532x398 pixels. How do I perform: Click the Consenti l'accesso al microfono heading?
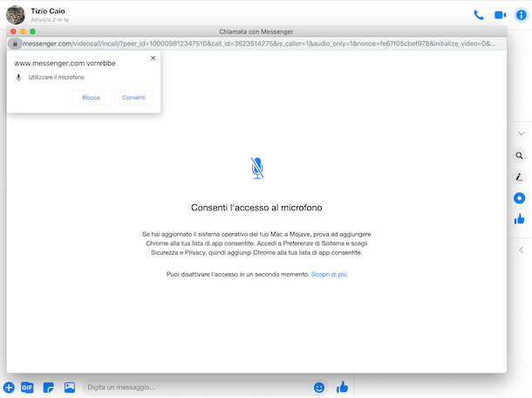(256, 208)
